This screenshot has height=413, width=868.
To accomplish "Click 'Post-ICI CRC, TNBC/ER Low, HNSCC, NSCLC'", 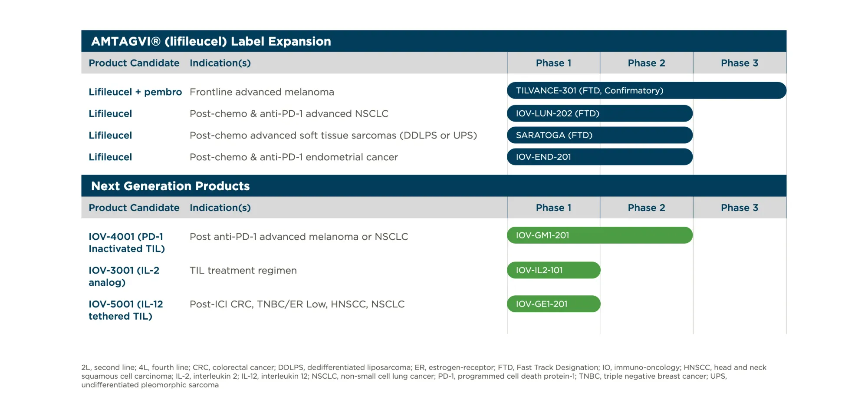I will (x=297, y=304).
